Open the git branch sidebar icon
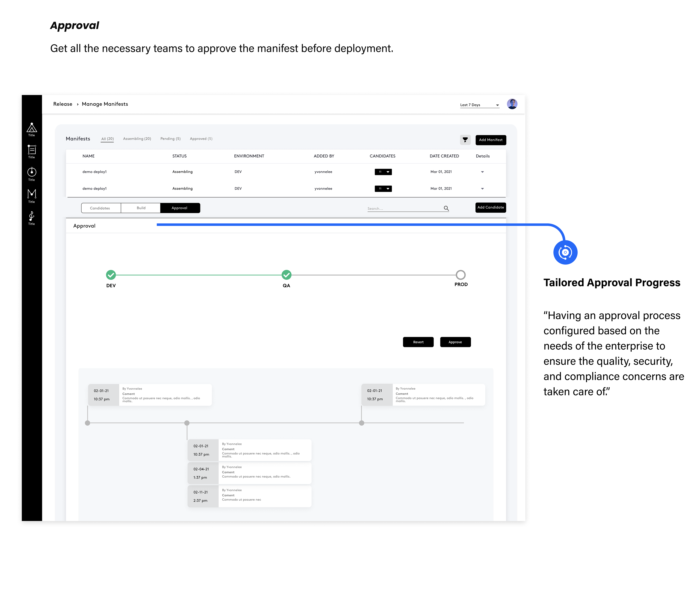The image size is (695, 616). point(32,216)
